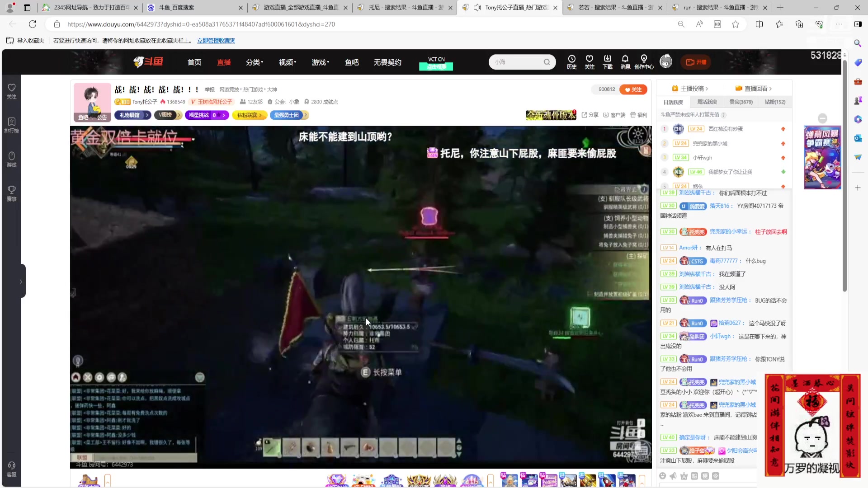The height and width of the screenshot is (488, 868).
Task: Toggle the 粉 fan barrage filter
Action: [695, 476]
